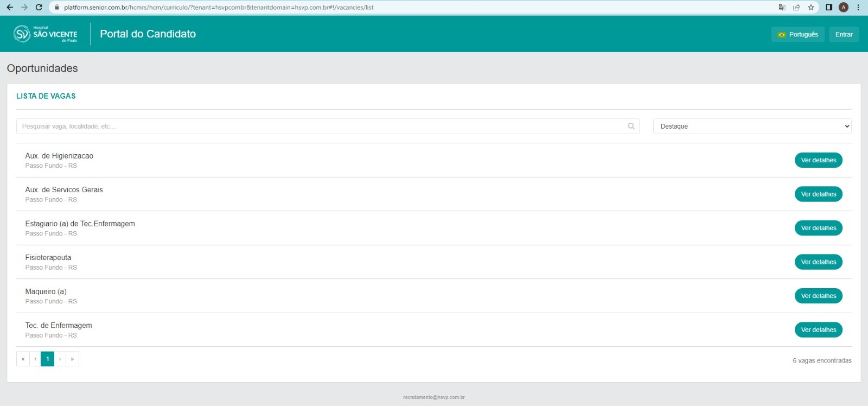868x406 pixels.
Task: Click the search magnifier icon
Action: (631, 126)
